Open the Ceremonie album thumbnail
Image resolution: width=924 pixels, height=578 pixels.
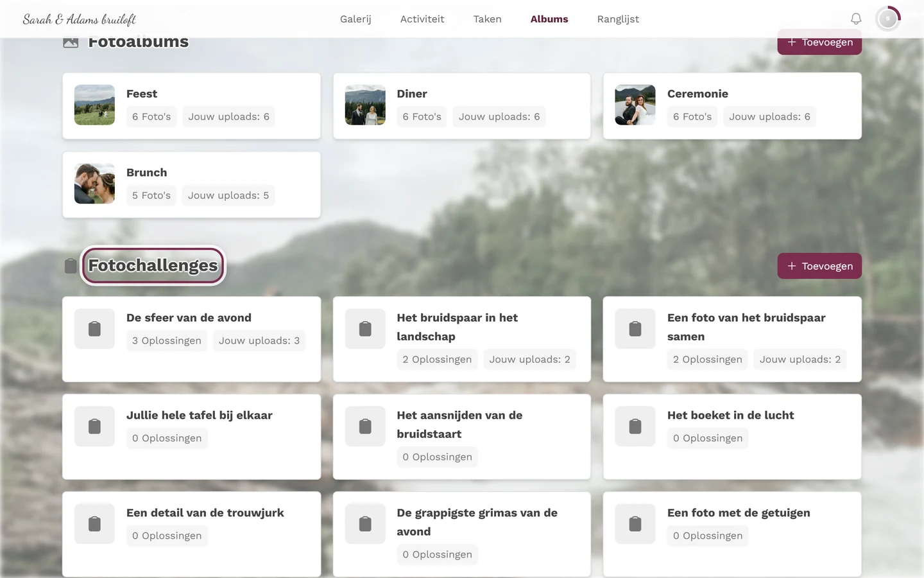pos(635,105)
